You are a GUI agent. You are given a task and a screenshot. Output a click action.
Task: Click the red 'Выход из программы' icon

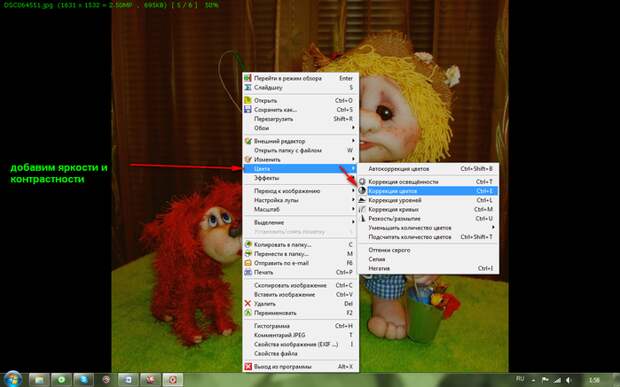pyautogui.click(x=248, y=366)
